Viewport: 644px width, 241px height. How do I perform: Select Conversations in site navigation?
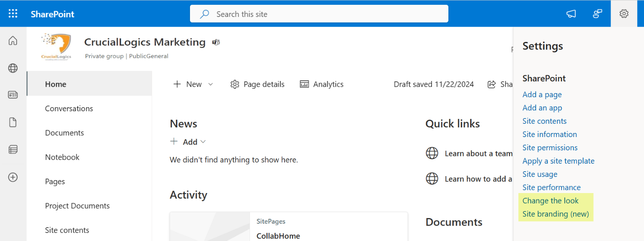coord(69,108)
